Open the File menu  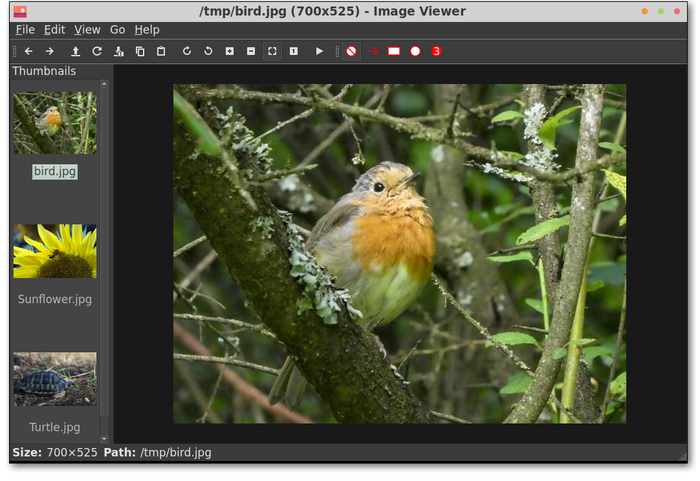coord(25,30)
